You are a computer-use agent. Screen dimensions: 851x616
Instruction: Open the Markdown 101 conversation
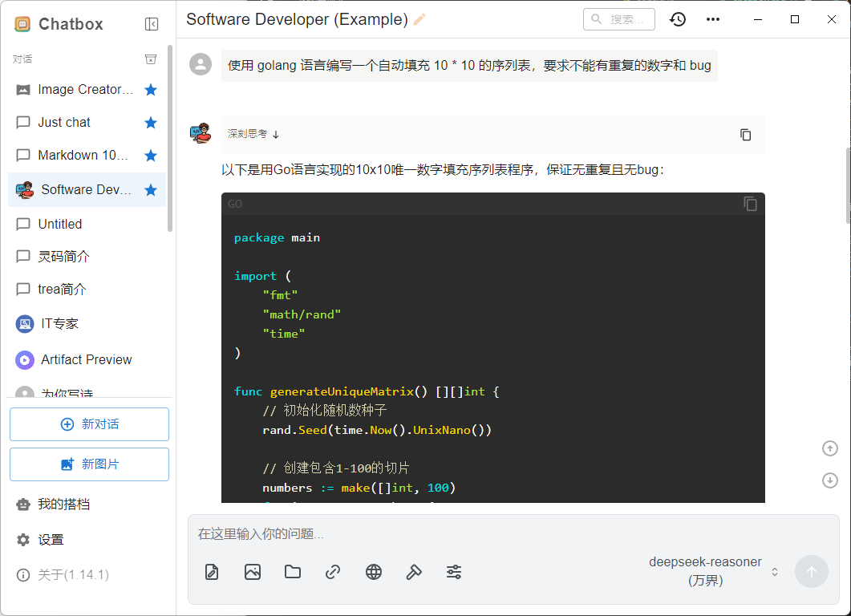point(87,156)
